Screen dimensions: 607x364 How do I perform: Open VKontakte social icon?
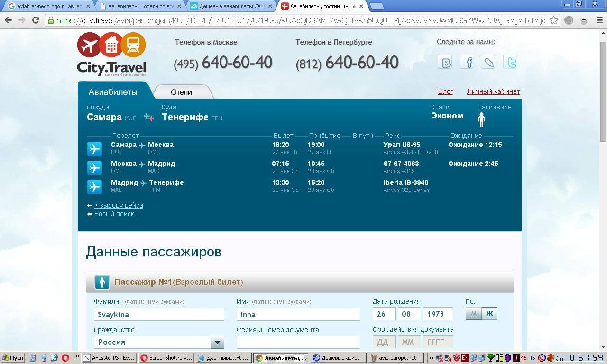click(x=445, y=62)
